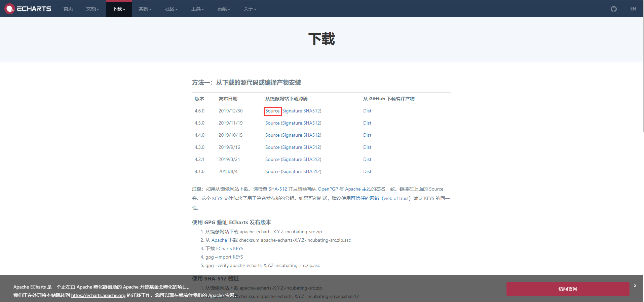Open the https://echarts.apache.org link in the banner
Image resolution: width=644 pixels, height=302 pixels.
[x=98, y=295]
